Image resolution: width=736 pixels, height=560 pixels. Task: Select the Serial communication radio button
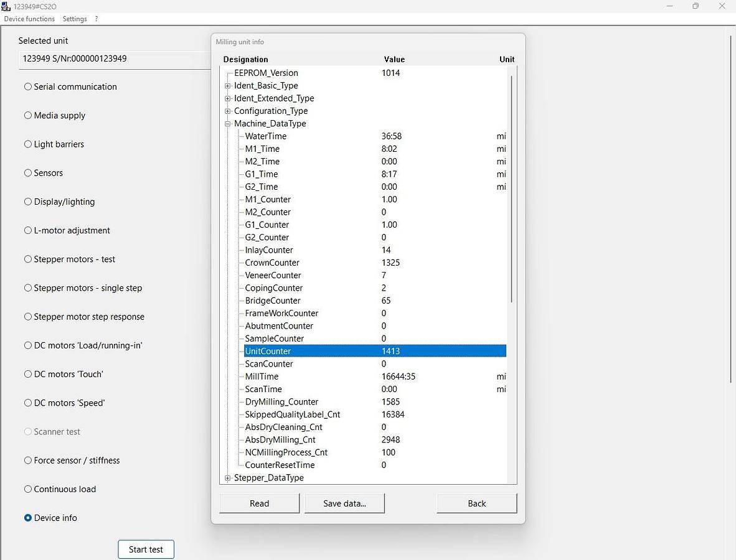(x=28, y=86)
